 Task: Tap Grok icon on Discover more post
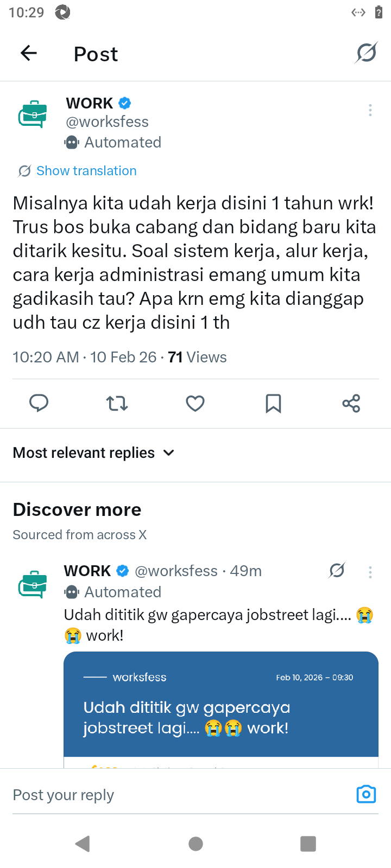[x=337, y=571]
